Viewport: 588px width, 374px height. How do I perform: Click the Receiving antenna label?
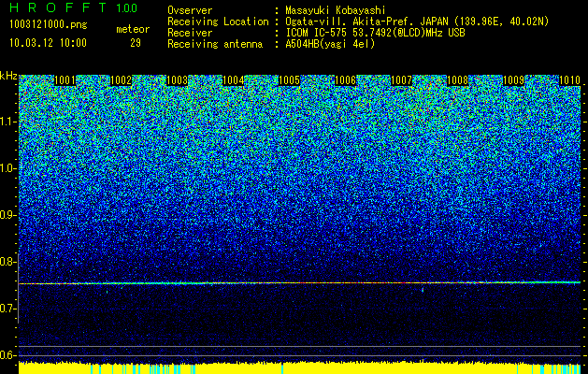[x=215, y=44]
